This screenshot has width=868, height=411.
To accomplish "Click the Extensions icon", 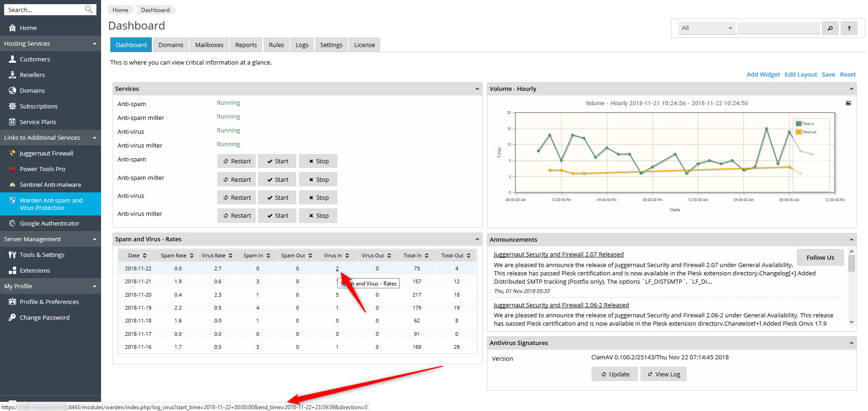I will pos(12,270).
